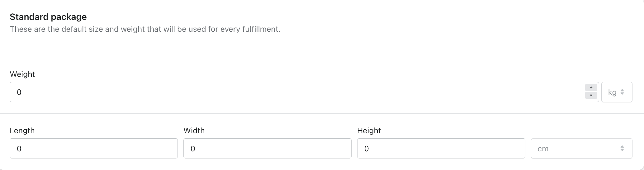Image resolution: width=644 pixels, height=170 pixels.
Task: Click the up-down arrows icon beside cm
Action: pos(622,149)
